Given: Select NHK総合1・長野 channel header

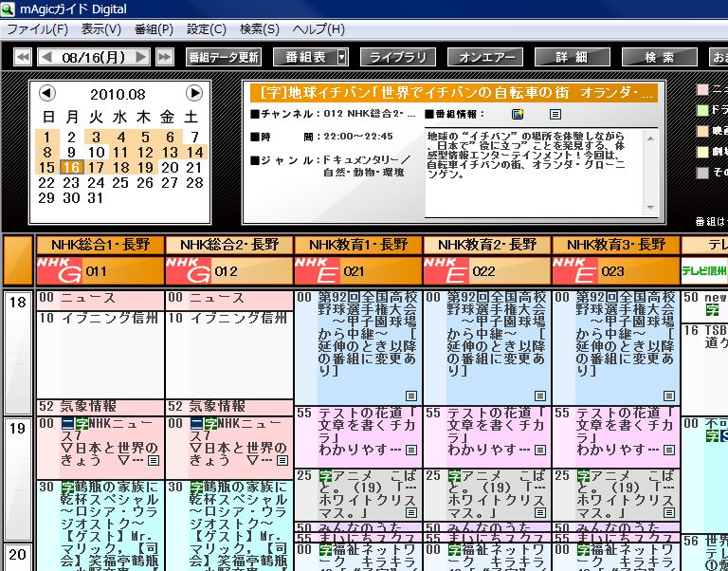Looking at the screenshot, I should (x=100, y=245).
